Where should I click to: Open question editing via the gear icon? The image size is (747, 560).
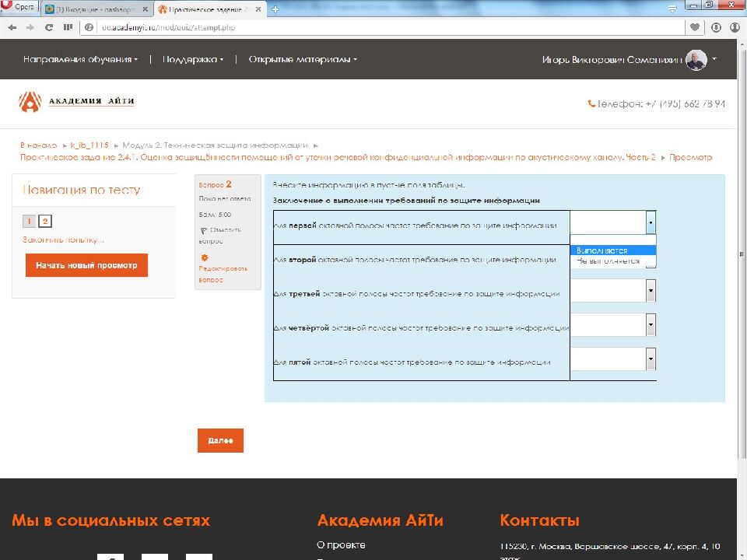pyautogui.click(x=204, y=257)
